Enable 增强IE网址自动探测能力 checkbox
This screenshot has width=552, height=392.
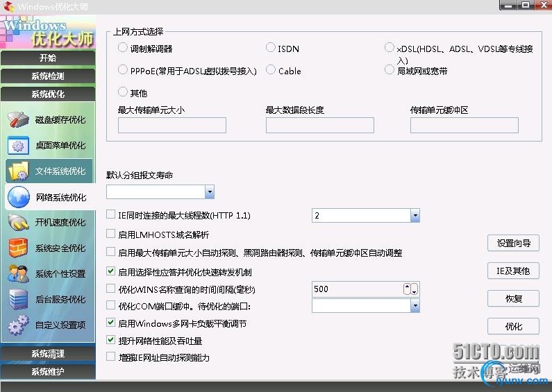click(x=110, y=357)
